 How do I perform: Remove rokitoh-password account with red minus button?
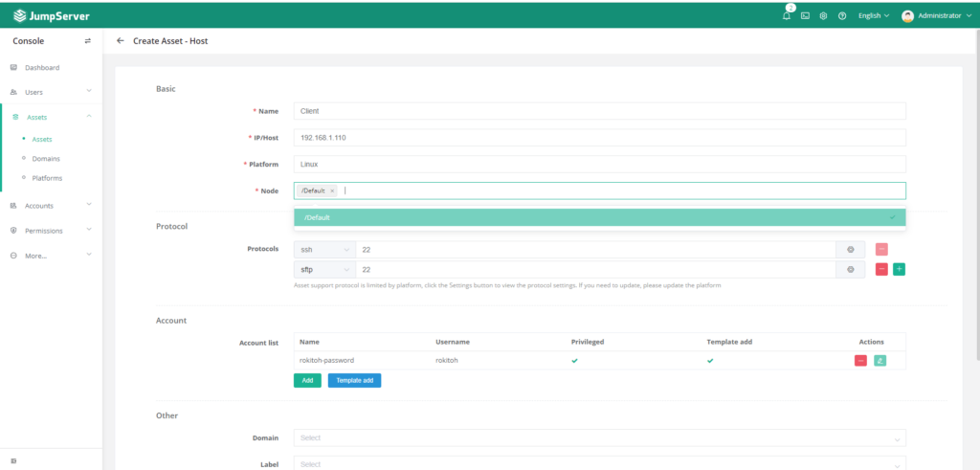tap(860, 361)
